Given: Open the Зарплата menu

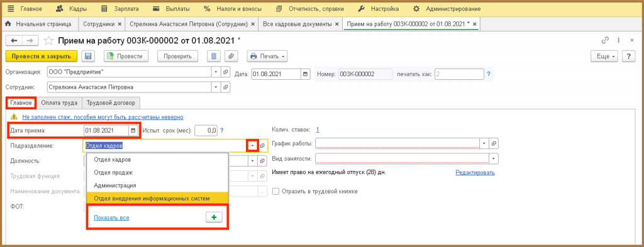Looking at the screenshot, I should [x=120, y=8].
